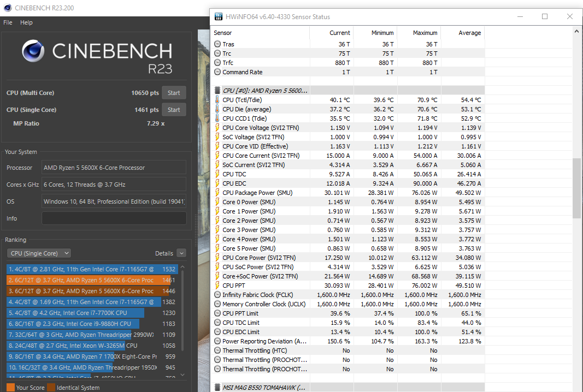Image resolution: width=583 pixels, height=392 pixels.
Task: Open the Help menu in Cinebench
Action: [x=26, y=22]
